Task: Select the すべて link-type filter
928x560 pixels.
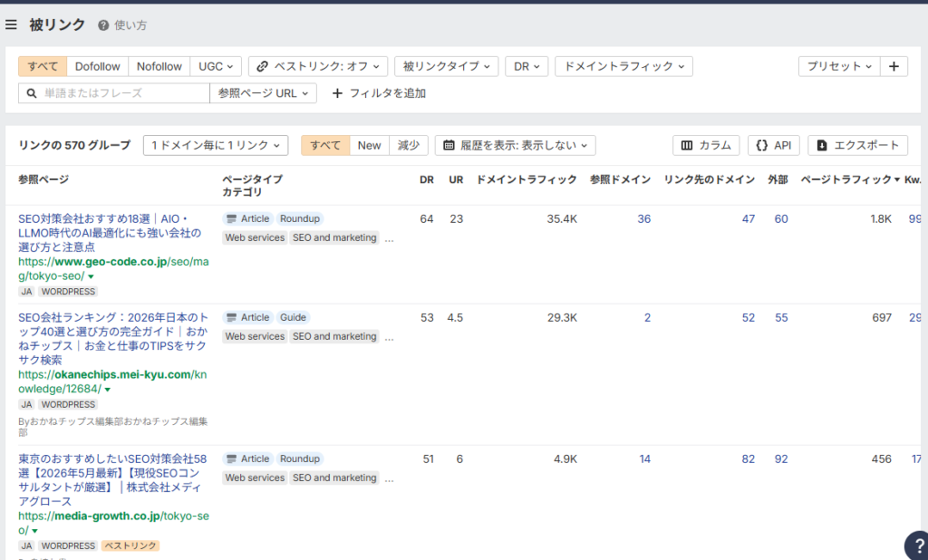Action: [43, 66]
